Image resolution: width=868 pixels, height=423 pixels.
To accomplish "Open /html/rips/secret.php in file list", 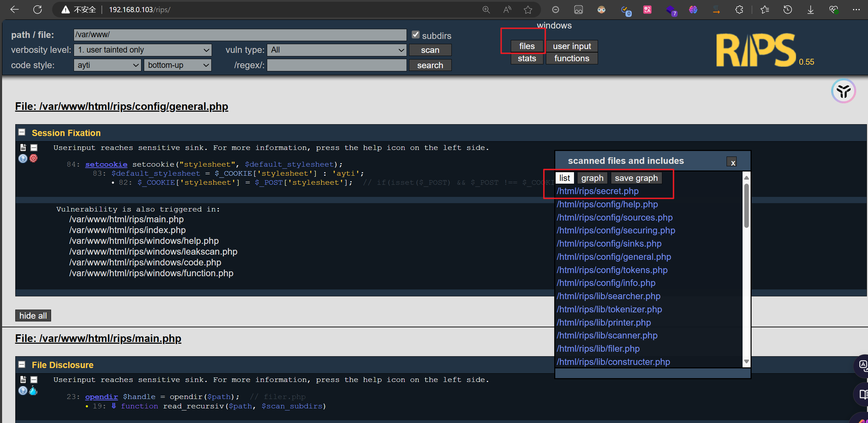I will point(597,191).
